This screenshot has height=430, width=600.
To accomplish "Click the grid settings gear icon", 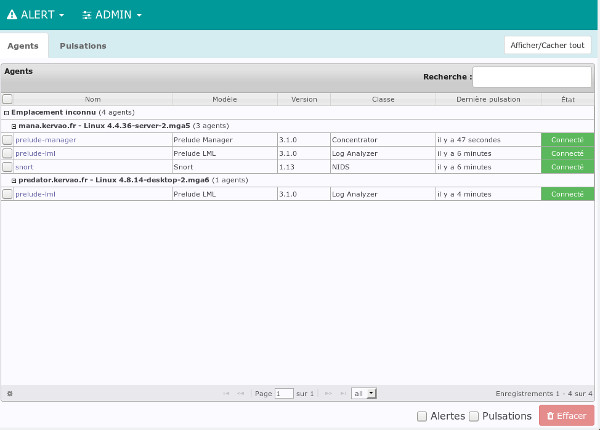I will (x=9, y=393).
